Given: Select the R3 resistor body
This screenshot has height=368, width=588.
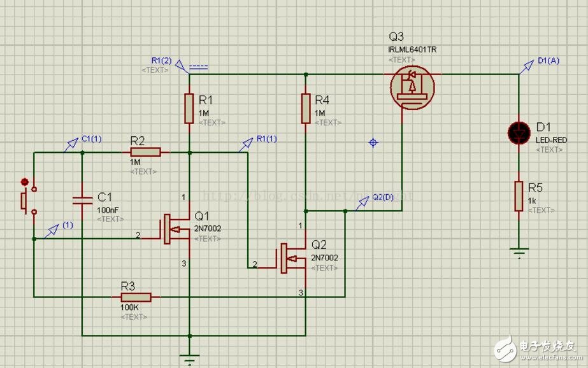Looking at the screenshot, I should coord(136,297).
